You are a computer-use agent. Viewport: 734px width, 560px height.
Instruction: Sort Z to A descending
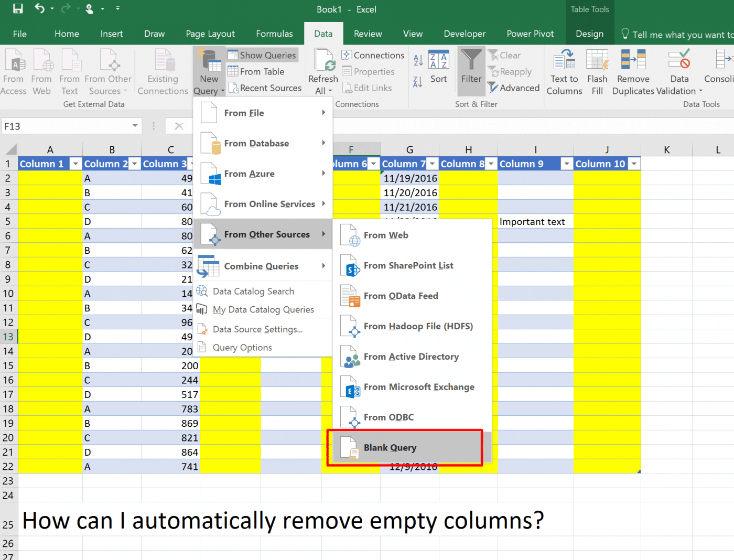tap(418, 82)
